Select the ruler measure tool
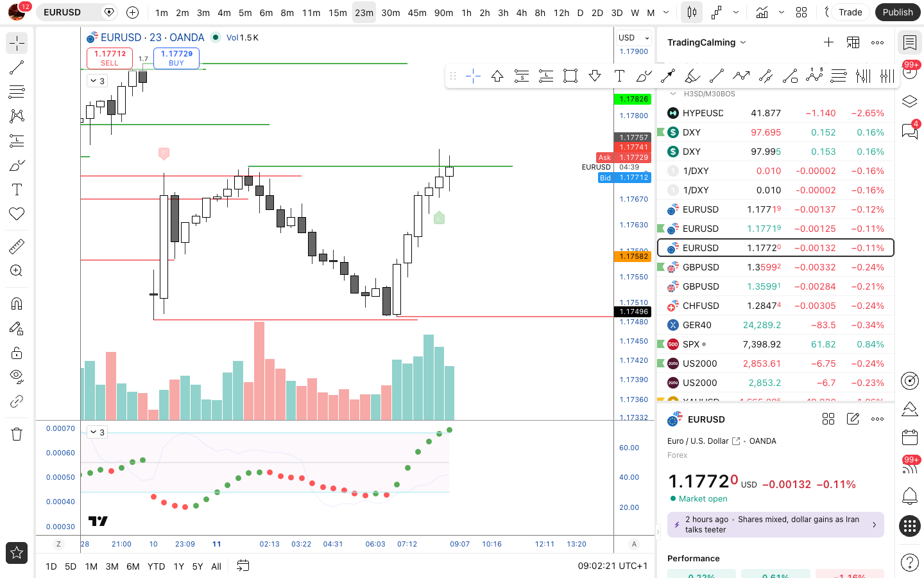This screenshot has width=924, height=578. pos(17,246)
